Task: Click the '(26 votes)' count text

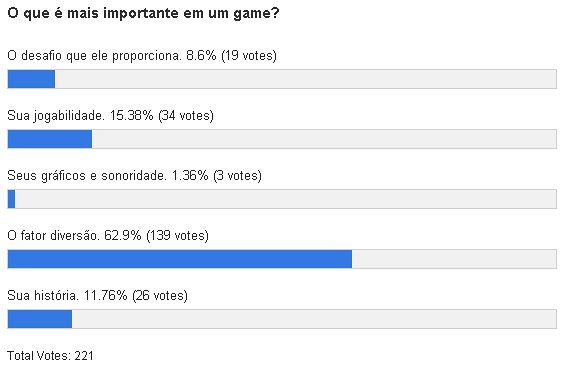Action: [160, 296]
